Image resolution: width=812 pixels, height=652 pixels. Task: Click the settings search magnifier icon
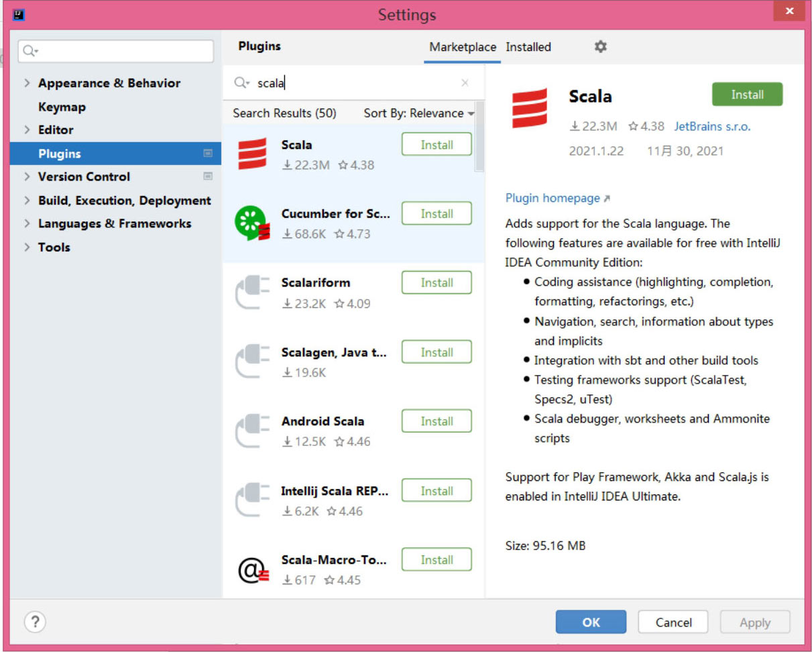click(31, 51)
